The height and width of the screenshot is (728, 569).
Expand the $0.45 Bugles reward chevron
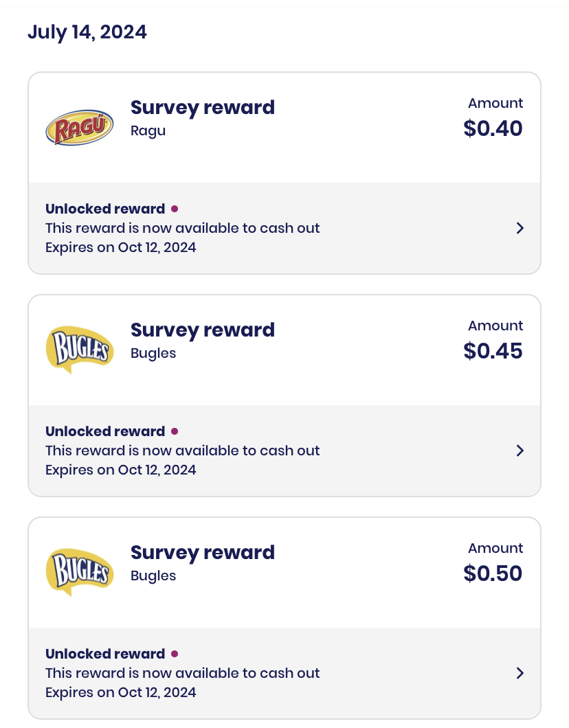(x=520, y=451)
